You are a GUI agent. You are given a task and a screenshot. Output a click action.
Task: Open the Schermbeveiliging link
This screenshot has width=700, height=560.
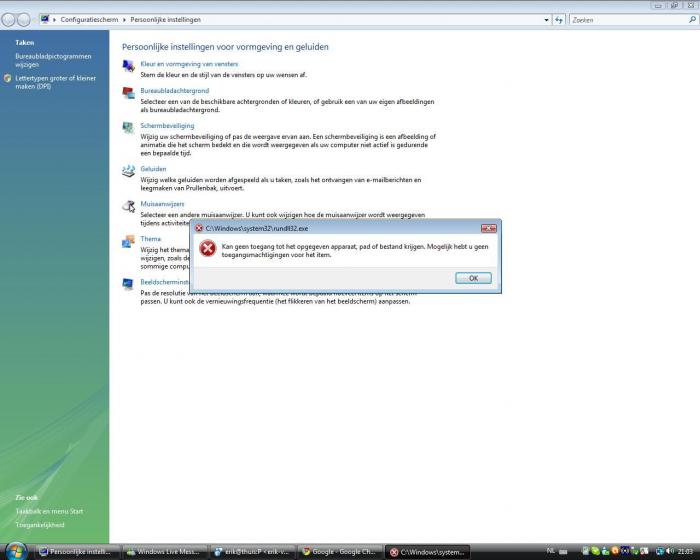pos(167,125)
